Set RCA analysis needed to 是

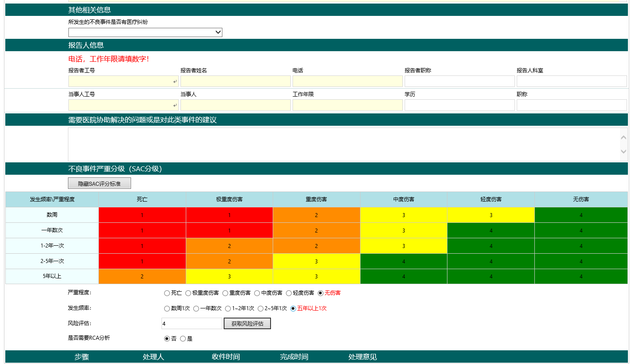click(x=183, y=339)
